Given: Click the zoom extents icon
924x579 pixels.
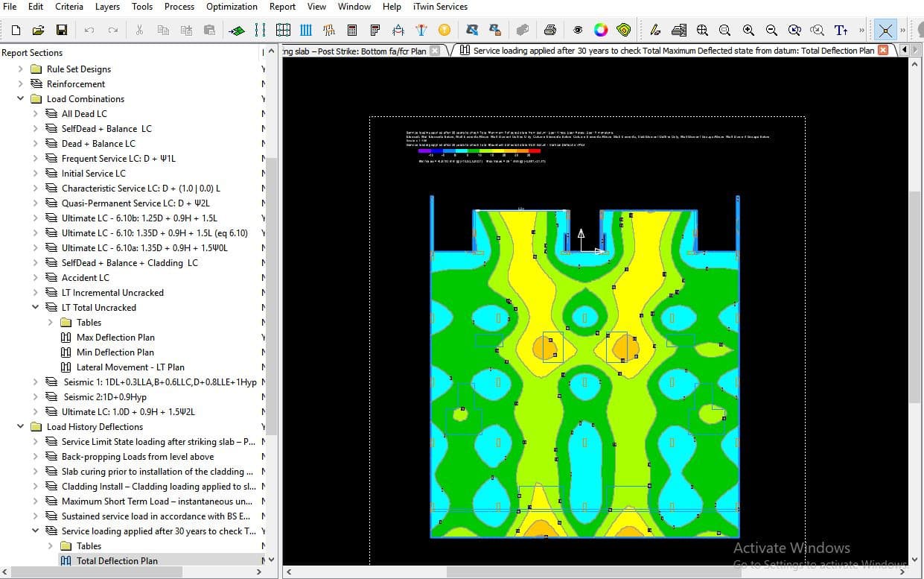Looking at the screenshot, I should click(702, 31).
